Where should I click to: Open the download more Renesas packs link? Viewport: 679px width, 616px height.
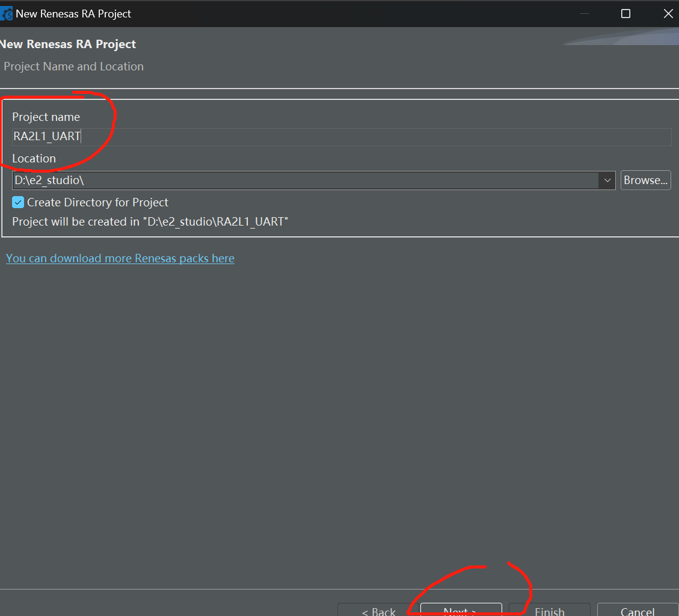click(x=120, y=258)
